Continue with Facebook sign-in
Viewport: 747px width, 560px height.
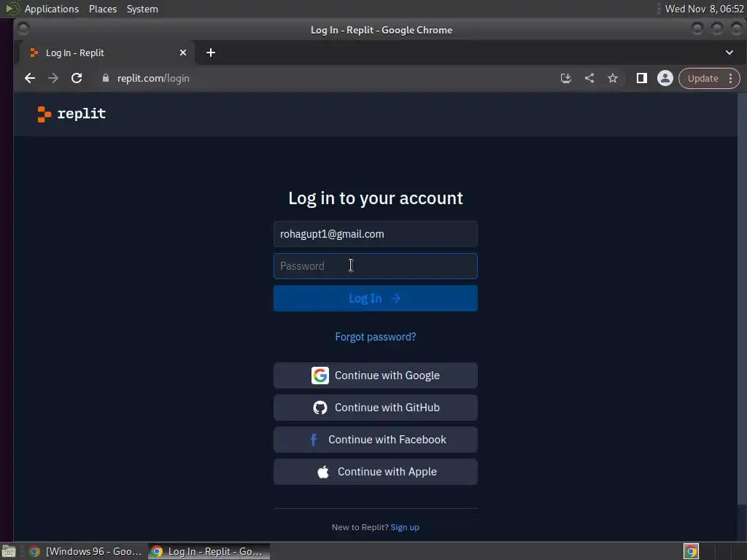pos(376,440)
